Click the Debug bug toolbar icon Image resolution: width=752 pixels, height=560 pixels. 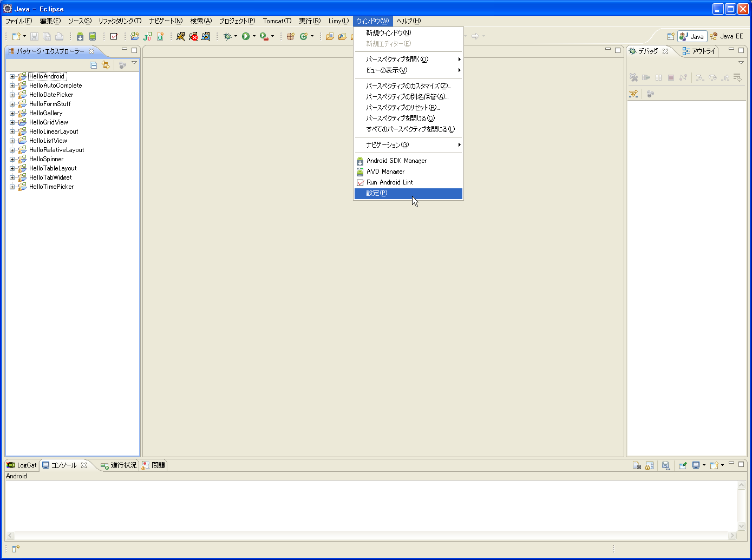[227, 36]
